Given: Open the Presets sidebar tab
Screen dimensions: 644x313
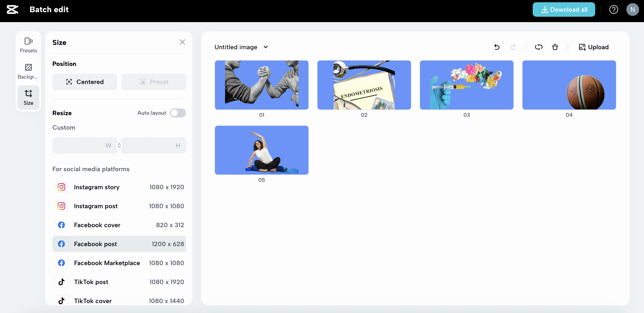Looking at the screenshot, I should click(28, 45).
